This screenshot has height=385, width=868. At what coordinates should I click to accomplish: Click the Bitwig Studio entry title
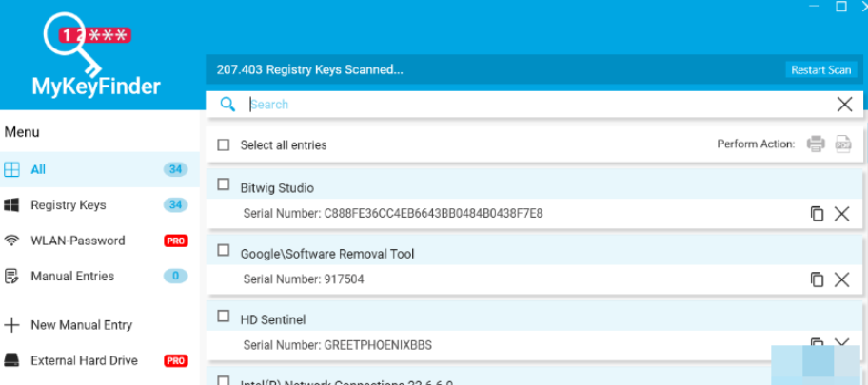[x=277, y=188]
